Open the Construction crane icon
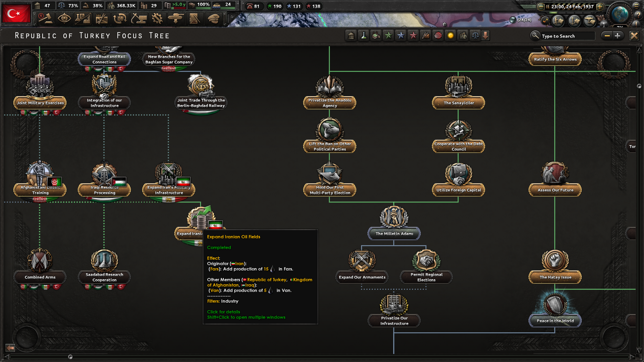644x362 pixels. [139, 18]
